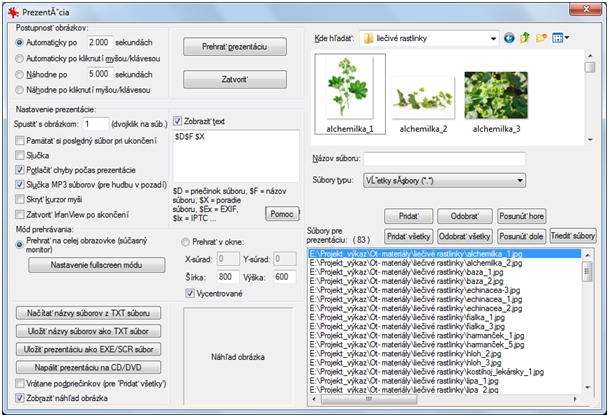This screenshot has width=609, height=417.
Task: Click the IrfanView icon in title bar
Action: 14,12
